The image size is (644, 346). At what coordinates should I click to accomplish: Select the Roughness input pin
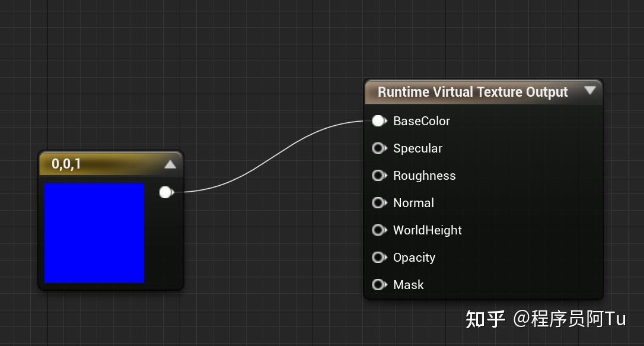[380, 176]
